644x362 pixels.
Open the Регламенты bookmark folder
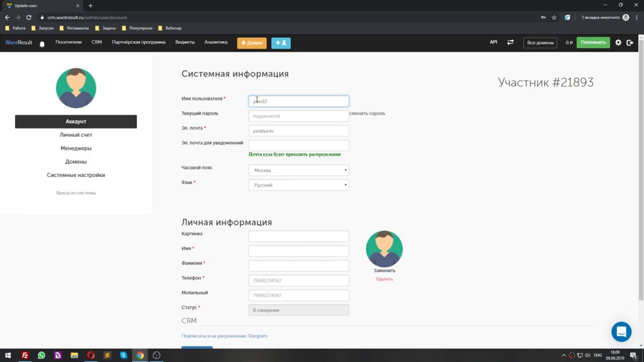74,28
